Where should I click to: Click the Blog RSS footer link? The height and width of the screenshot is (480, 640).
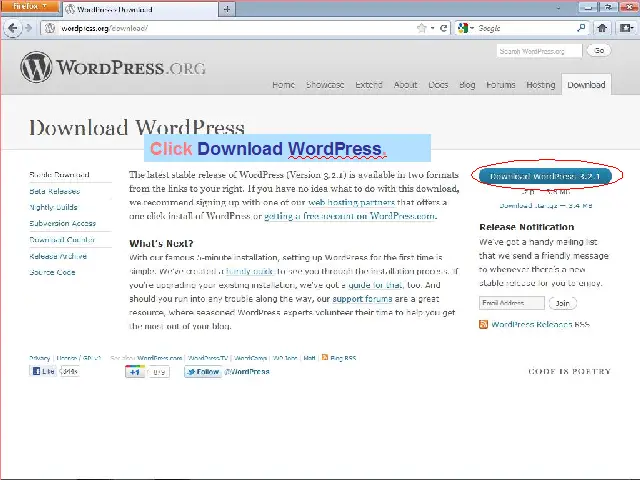343,358
